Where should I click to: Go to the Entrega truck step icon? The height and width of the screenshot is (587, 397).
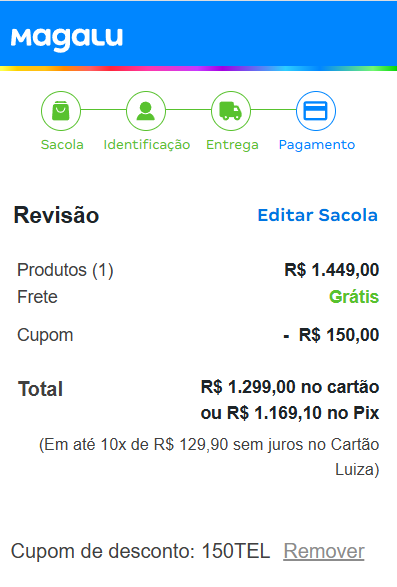pyautogui.click(x=231, y=111)
